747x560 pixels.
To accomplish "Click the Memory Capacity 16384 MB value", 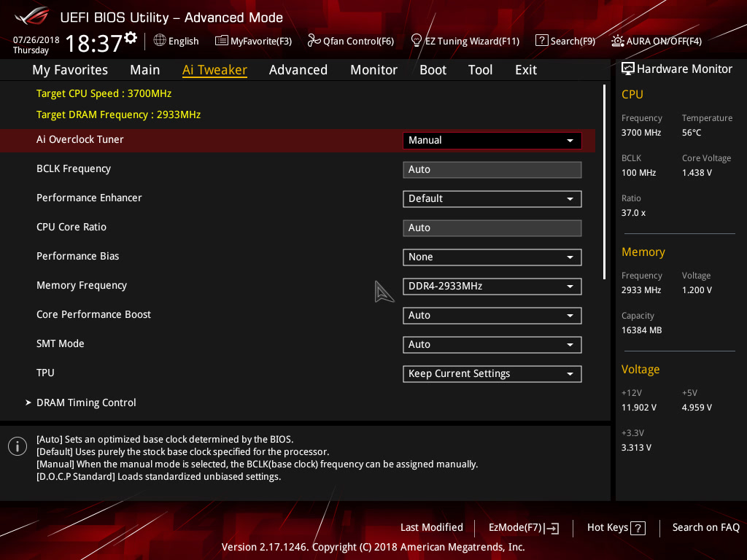I will (642, 330).
